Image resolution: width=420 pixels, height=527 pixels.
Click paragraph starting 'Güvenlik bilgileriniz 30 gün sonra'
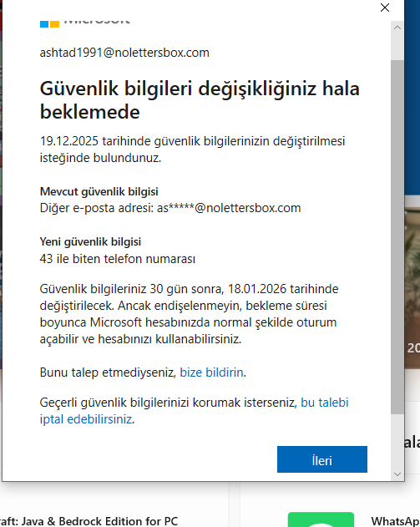(190, 314)
